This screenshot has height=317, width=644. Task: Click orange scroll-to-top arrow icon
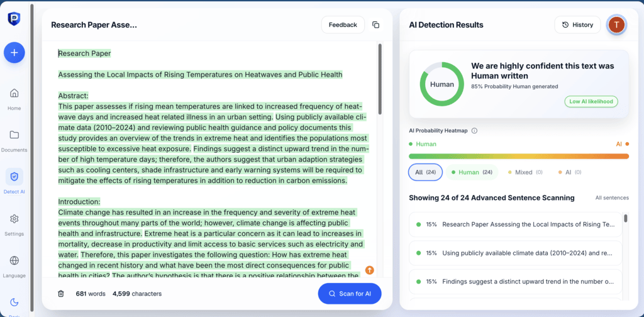pyautogui.click(x=370, y=270)
